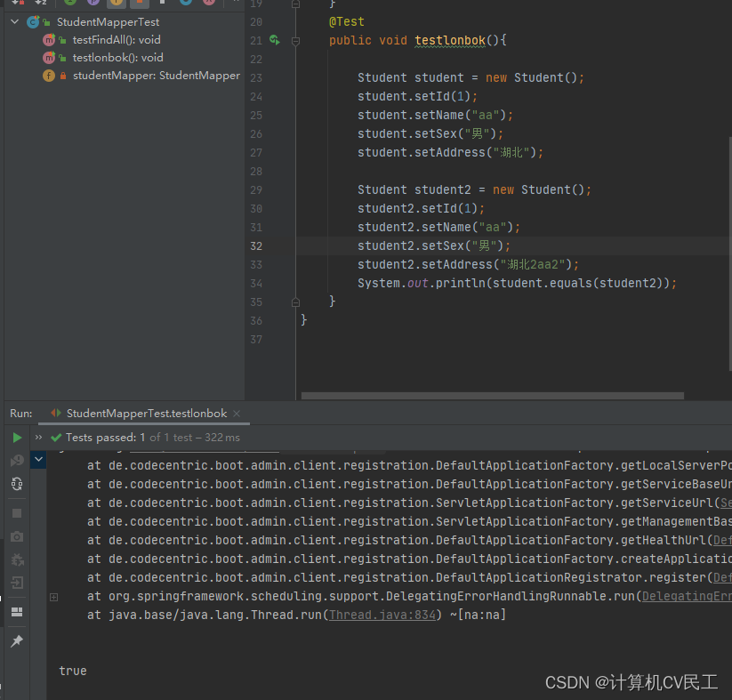The width and height of the screenshot is (732, 700).
Task: Click line number 32 in the gutter
Action: [256, 245]
